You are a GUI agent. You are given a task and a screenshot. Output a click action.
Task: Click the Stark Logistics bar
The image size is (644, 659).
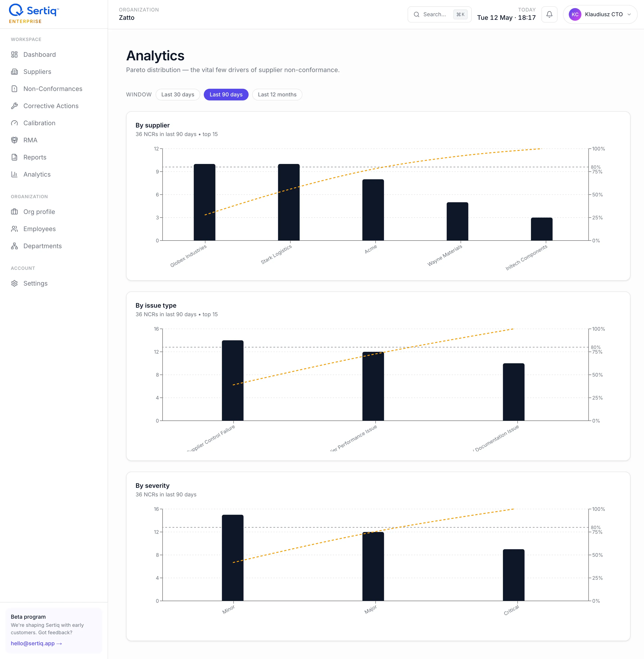[x=289, y=202]
